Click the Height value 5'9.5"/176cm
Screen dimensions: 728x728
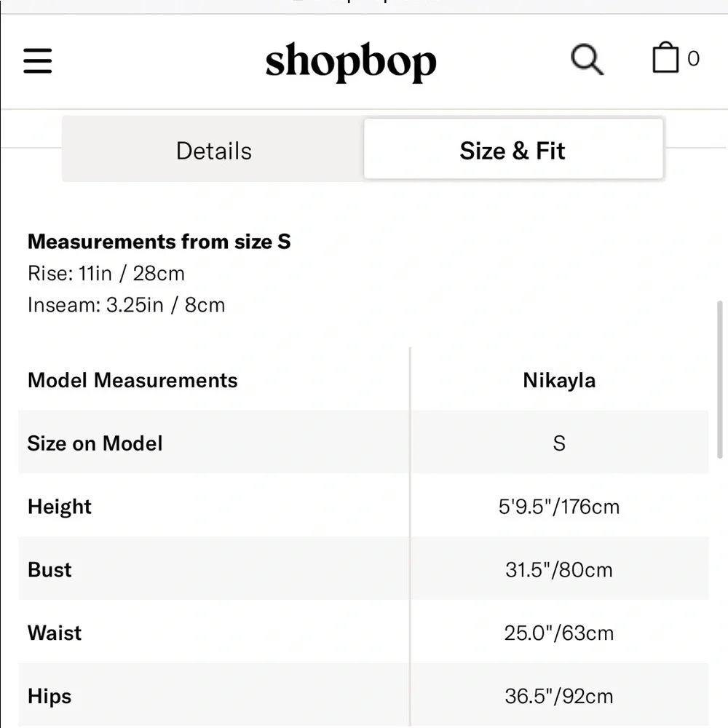pos(559,507)
